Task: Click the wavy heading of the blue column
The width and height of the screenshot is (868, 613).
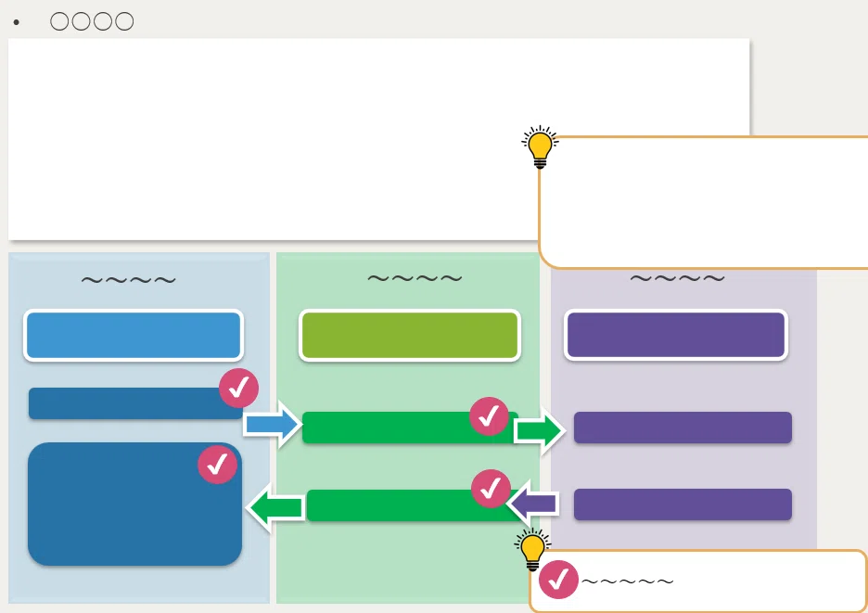Action: (128, 280)
